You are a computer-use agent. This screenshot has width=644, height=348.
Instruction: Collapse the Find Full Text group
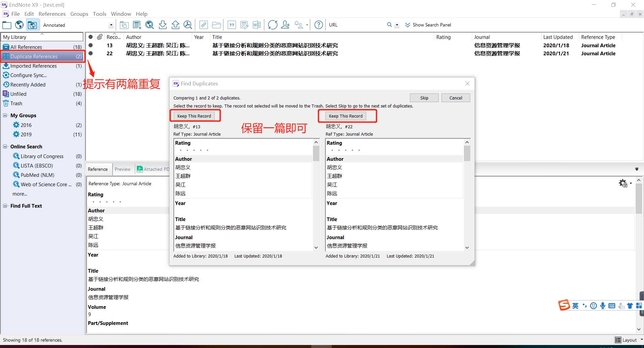tap(5, 206)
